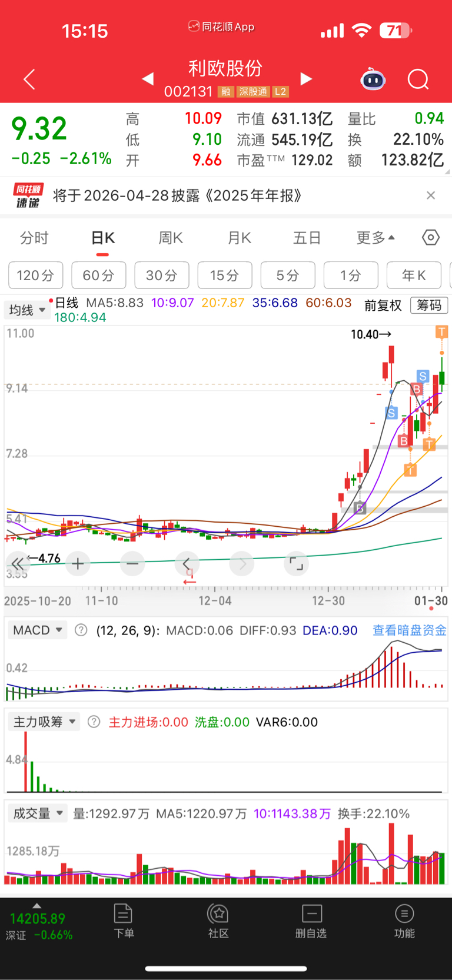Switch to 月K chart tab
452x980 pixels.
pyautogui.click(x=239, y=238)
